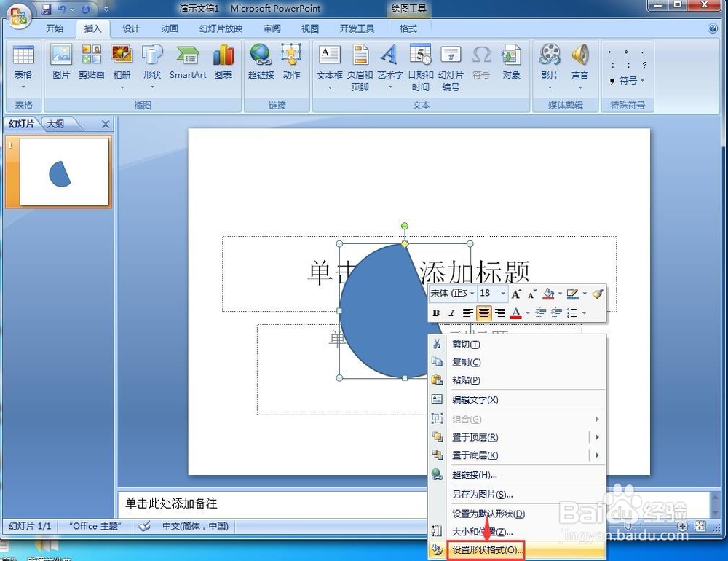The image size is (728, 561).
Task: Insert a Text Box
Action: 328,64
